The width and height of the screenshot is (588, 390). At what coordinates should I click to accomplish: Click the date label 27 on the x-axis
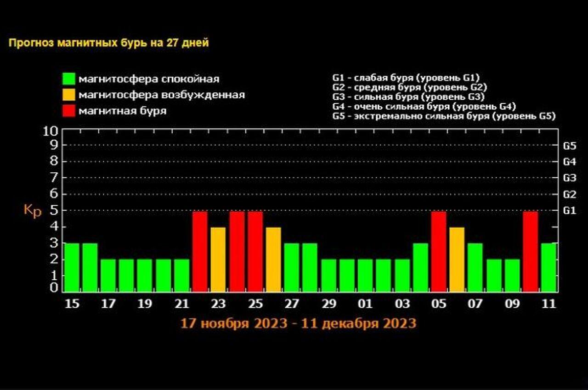click(292, 304)
